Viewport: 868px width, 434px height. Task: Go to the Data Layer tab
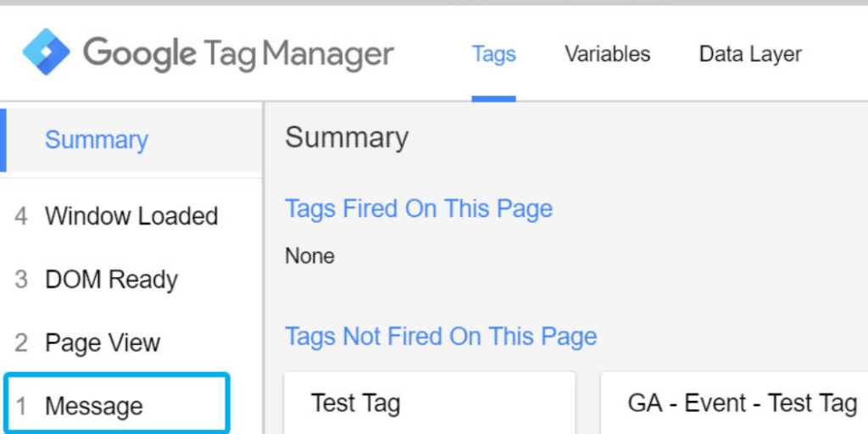click(749, 54)
